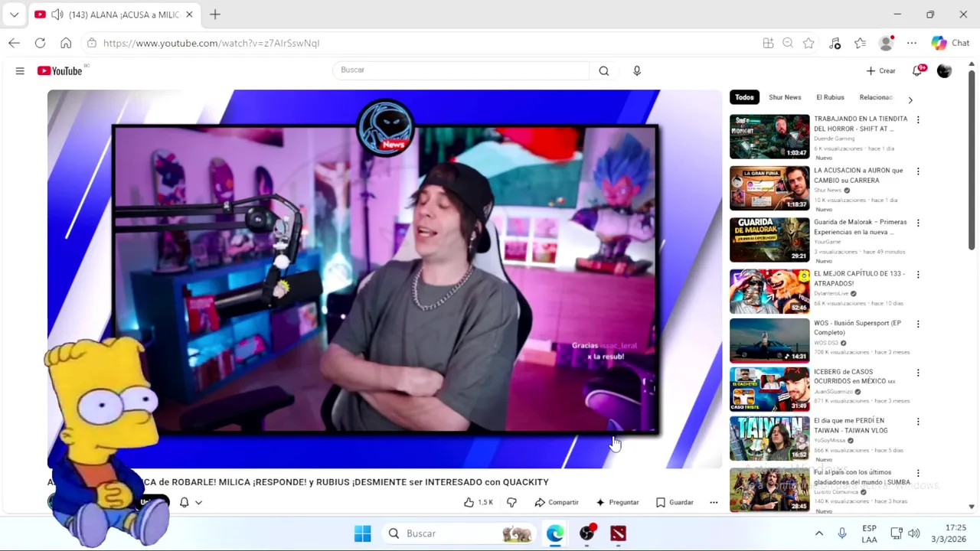Mute the tab with speaker icon

pos(56,15)
